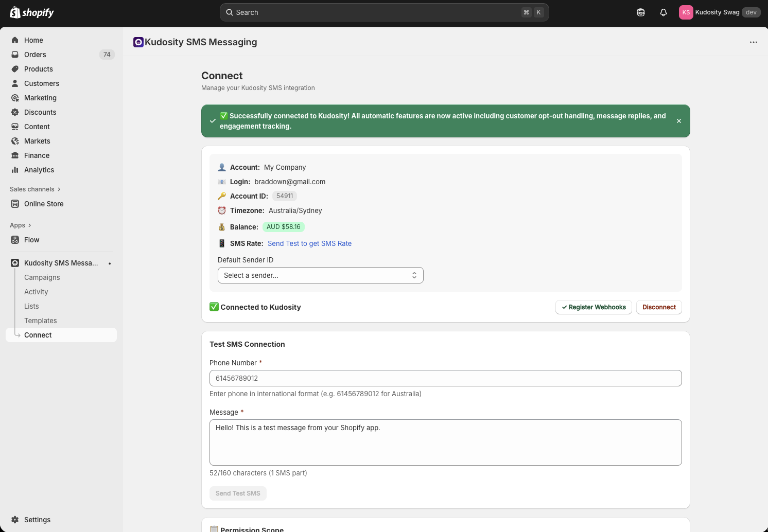Click the Phone Number field
This screenshot has height=532, width=768.
coord(446,378)
